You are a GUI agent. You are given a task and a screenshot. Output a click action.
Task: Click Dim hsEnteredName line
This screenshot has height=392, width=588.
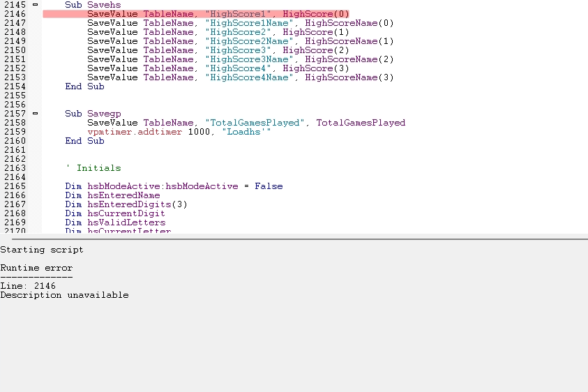(x=112, y=195)
